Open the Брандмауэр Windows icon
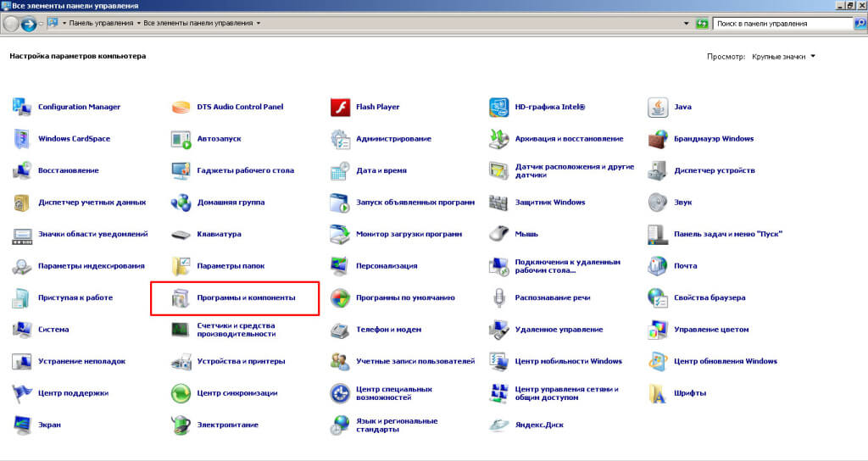 658,139
